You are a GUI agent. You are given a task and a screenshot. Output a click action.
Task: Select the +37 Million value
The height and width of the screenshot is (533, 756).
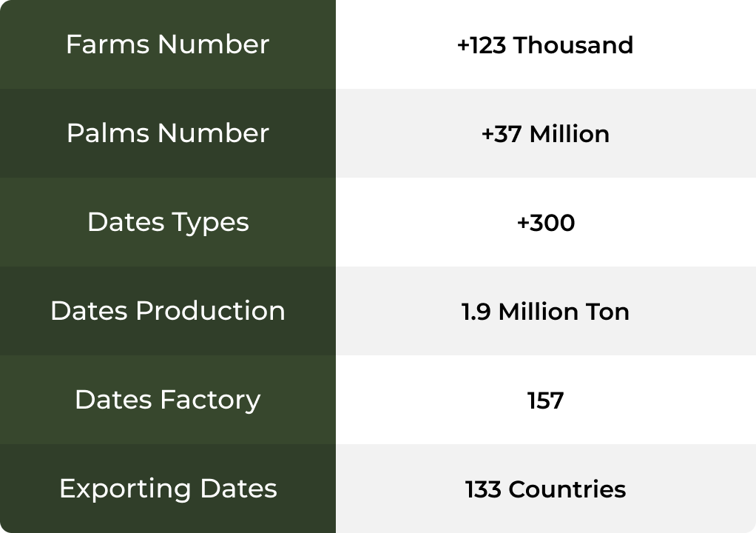(545, 134)
